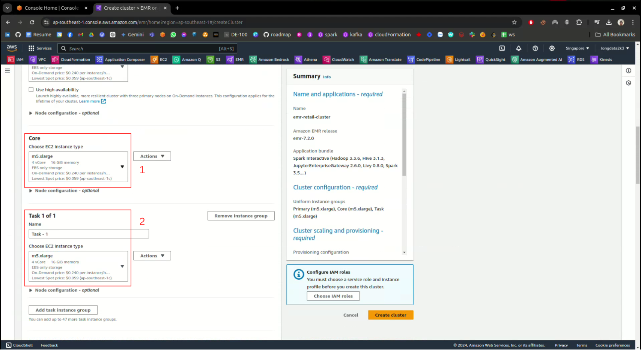
Task: Click the notifications bell icon
Action: [518, 48]
